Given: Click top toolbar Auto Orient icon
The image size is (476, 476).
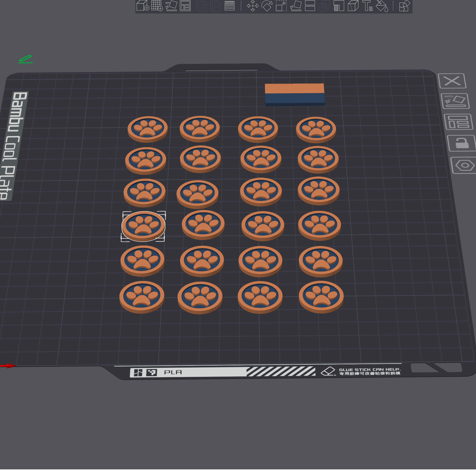Looking at the screenshot, I should tap(171, 6).
